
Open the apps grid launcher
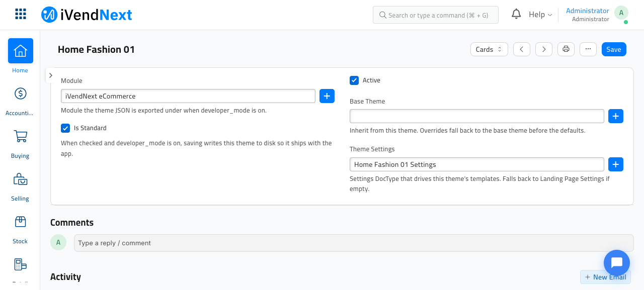pyautogui.click(x=21, y=14)
